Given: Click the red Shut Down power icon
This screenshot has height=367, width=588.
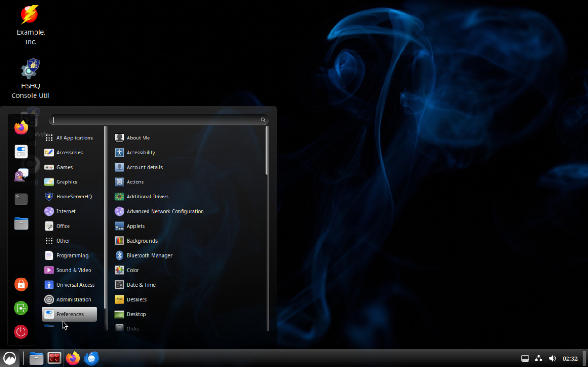Looking at the screenshot, I should point(21,332).
